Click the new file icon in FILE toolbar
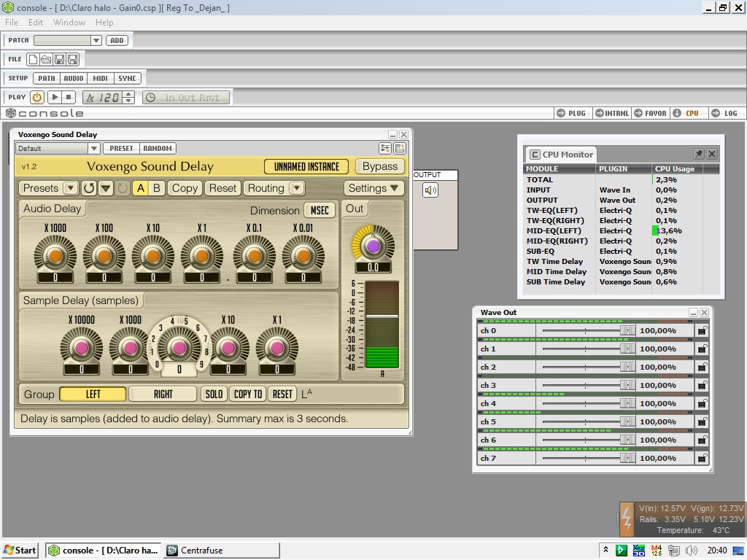The width and height of the screenshot is (747, 560). [33, 60]
